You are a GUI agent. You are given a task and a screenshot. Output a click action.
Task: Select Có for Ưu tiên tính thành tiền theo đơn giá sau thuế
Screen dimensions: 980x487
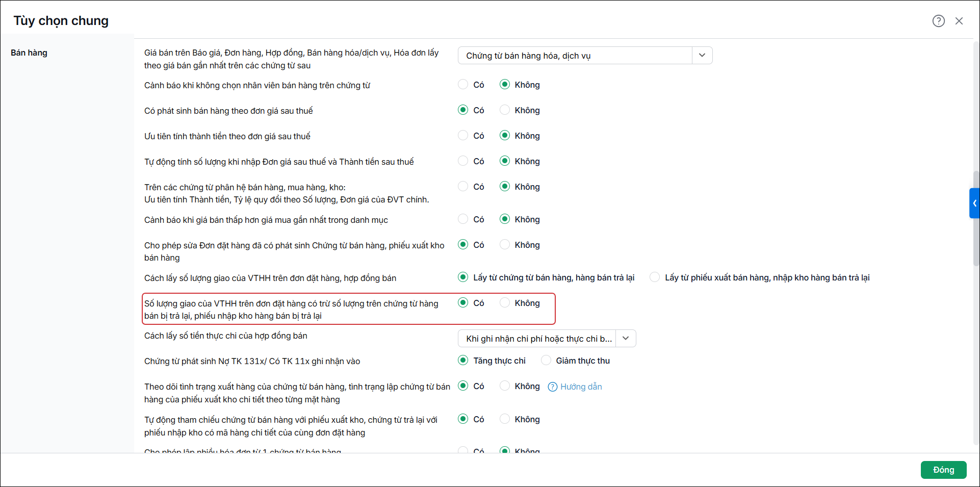tap(463, 136)
